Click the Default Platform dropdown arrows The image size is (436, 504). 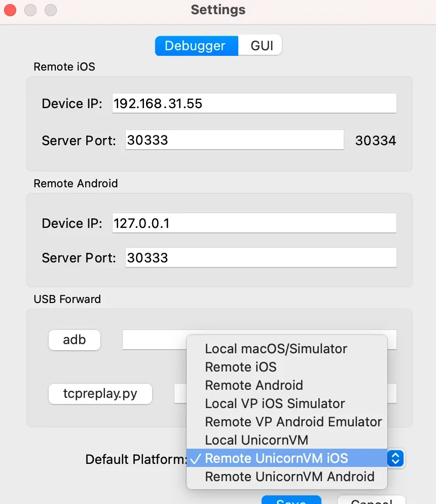click(395, 458)
